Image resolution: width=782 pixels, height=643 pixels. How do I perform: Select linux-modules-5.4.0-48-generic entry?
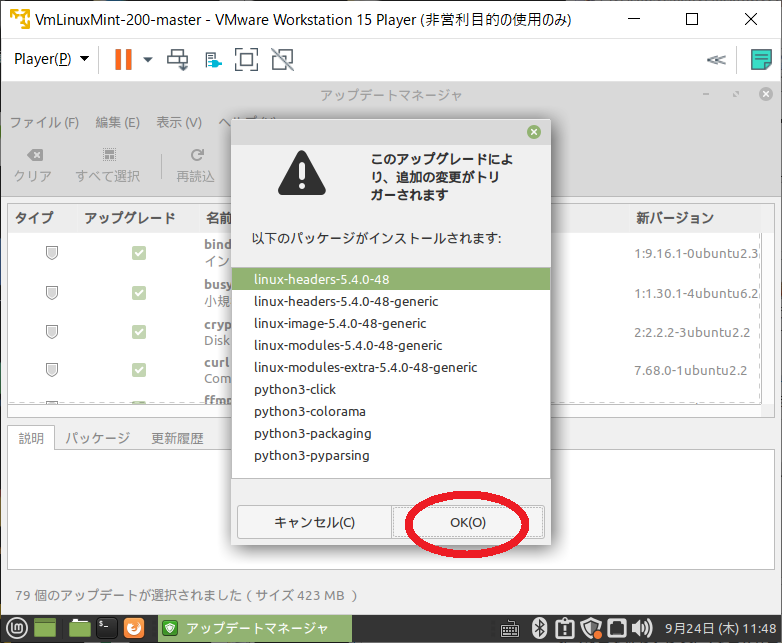tap(391, 345)
